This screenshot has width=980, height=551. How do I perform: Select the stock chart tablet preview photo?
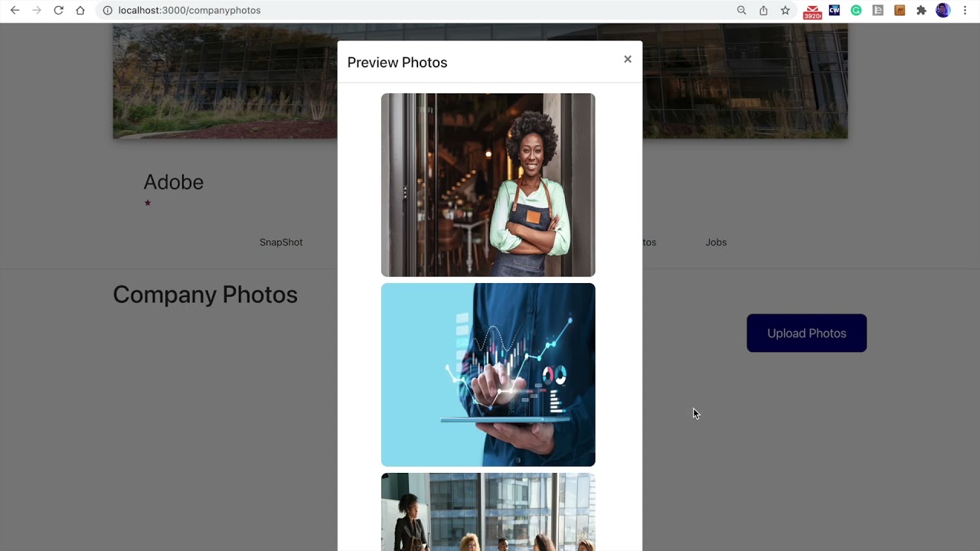[488, 375]
